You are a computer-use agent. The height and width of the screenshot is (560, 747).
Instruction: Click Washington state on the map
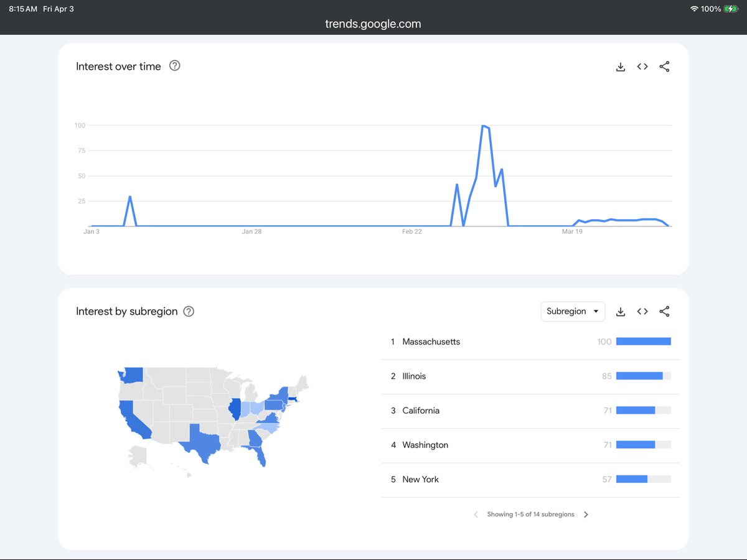[131, 375]
